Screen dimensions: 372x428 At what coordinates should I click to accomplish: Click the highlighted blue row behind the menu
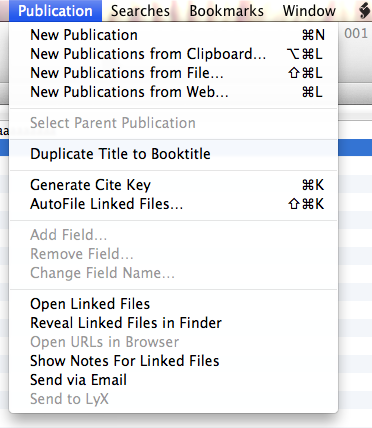coord(355,148)
